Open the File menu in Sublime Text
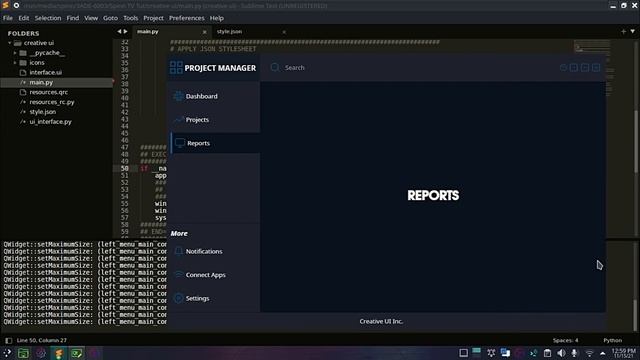The height and width of the screenshot is (360, 640). (8, 18)
